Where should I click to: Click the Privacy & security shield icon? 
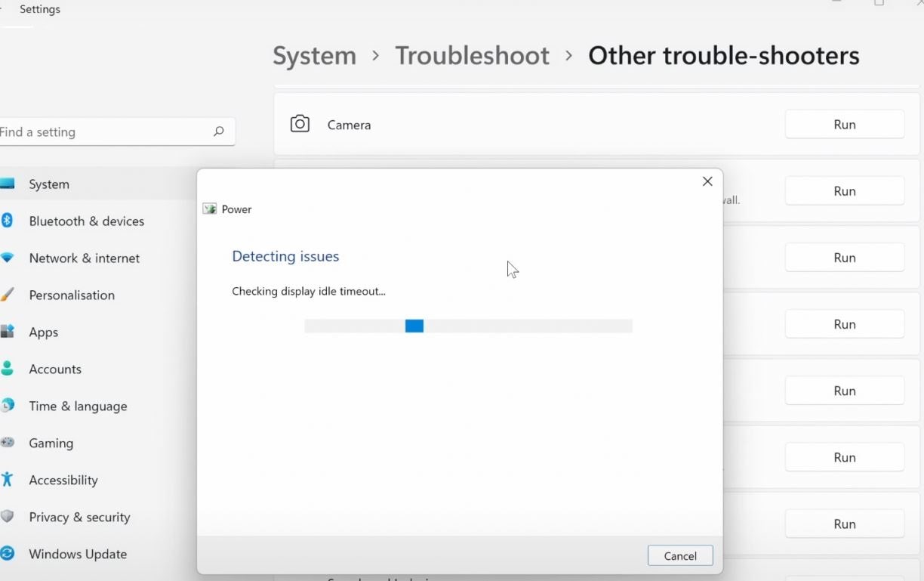click(x=7, y=517)
